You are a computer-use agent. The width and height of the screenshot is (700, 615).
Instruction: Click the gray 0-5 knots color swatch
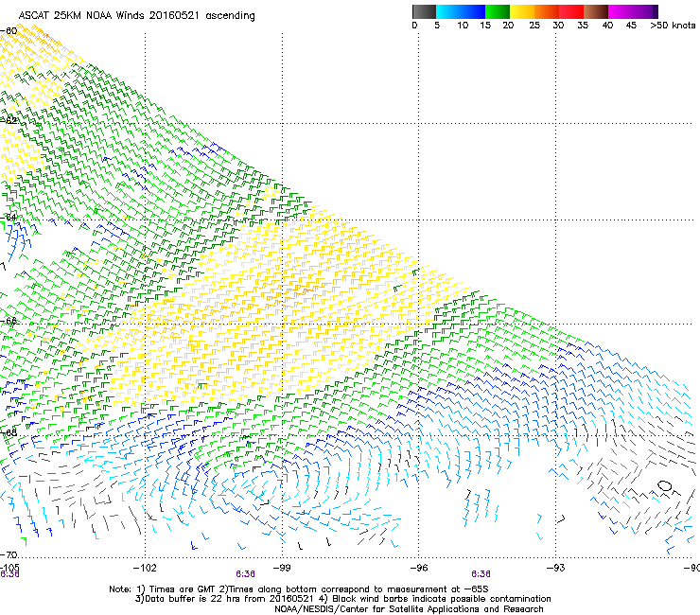(424, 11)
